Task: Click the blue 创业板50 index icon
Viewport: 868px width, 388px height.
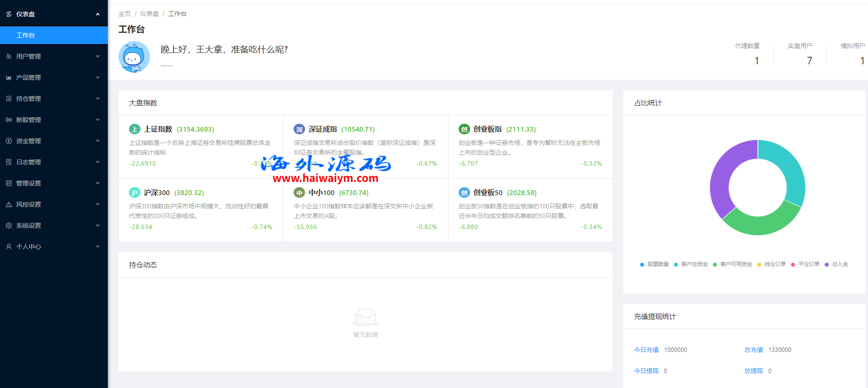Action: click(464, 192)
